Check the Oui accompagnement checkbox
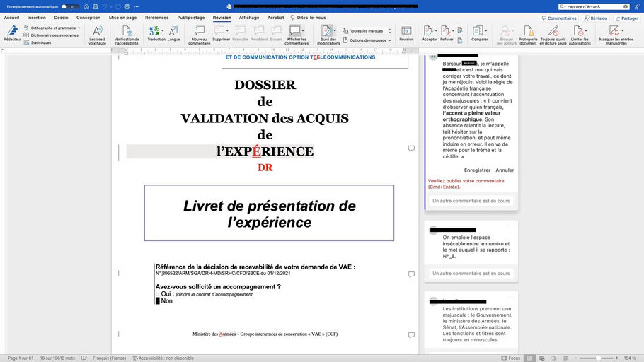This screenshot has height=362, width=644. [157, 294]
